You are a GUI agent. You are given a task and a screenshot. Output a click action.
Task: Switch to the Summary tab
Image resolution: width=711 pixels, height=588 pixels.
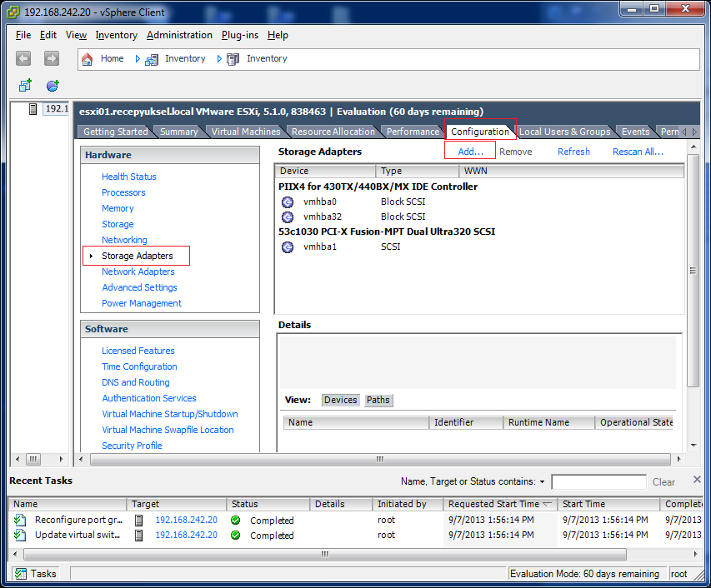pos(179,132)
